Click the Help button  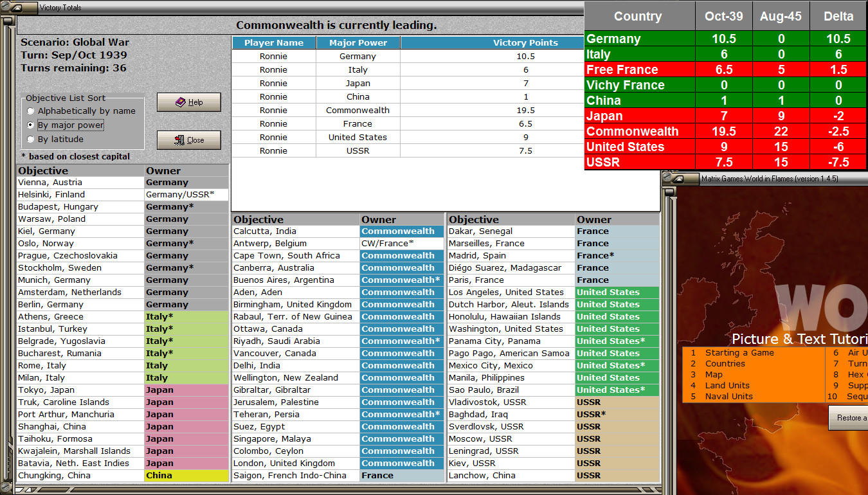[188, 102]
